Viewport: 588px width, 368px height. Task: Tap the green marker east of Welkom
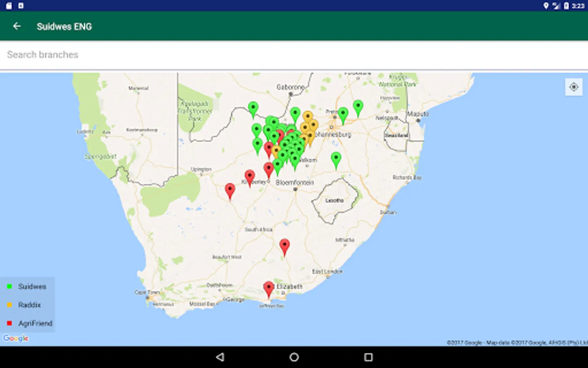336,160
